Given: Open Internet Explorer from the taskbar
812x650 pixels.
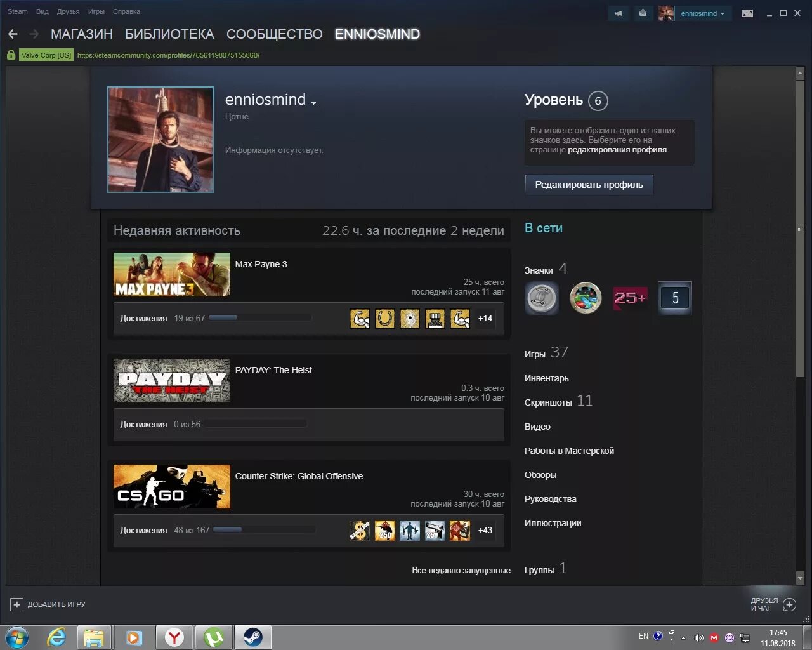Looking at the screenshot, I should coord(56,637).
